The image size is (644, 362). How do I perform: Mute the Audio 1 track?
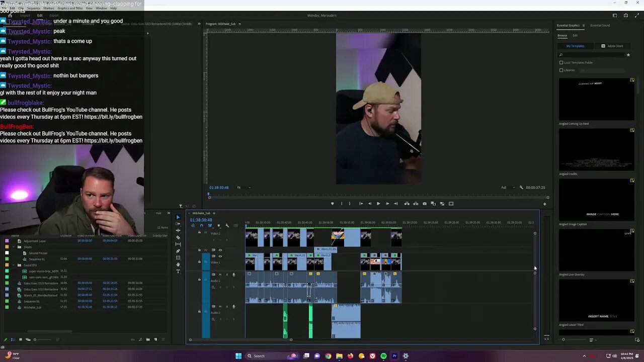tap(220, 275)
